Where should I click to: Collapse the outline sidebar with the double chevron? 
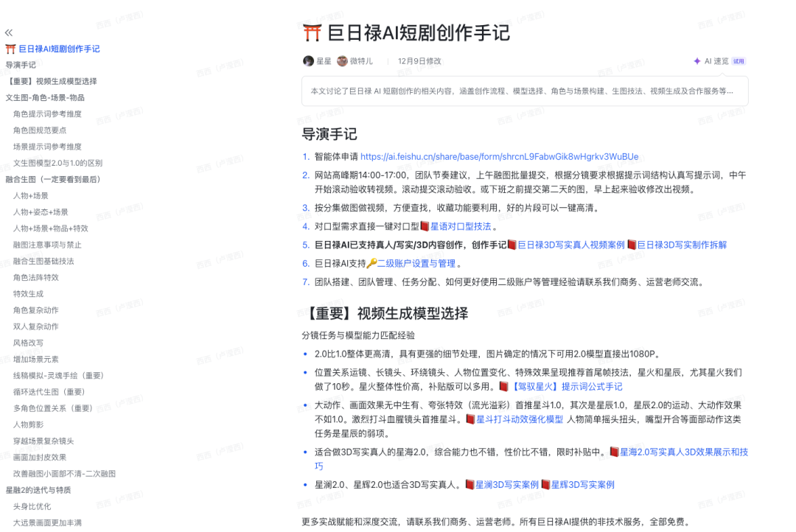coord(9,33)
